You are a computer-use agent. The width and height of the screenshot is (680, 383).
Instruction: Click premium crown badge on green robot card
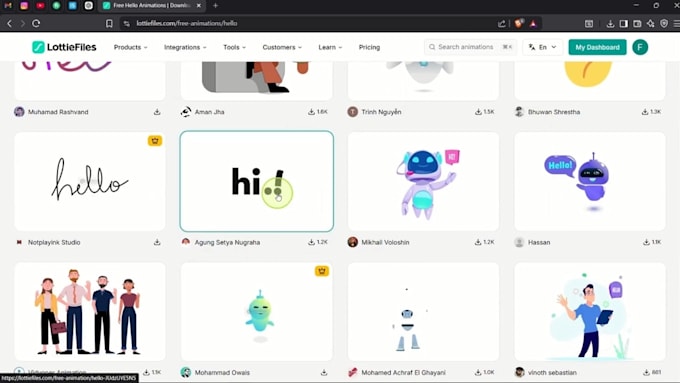click(322, 271)
